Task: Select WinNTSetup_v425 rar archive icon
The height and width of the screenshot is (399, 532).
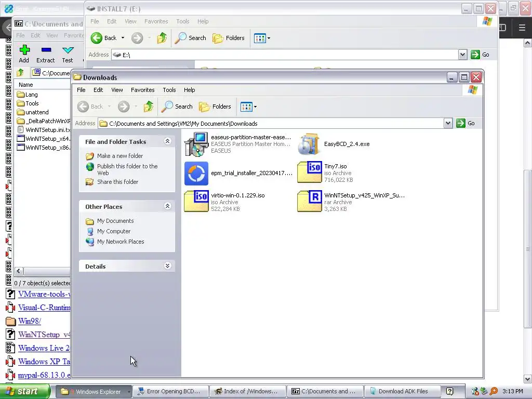Action: point(309,202)
